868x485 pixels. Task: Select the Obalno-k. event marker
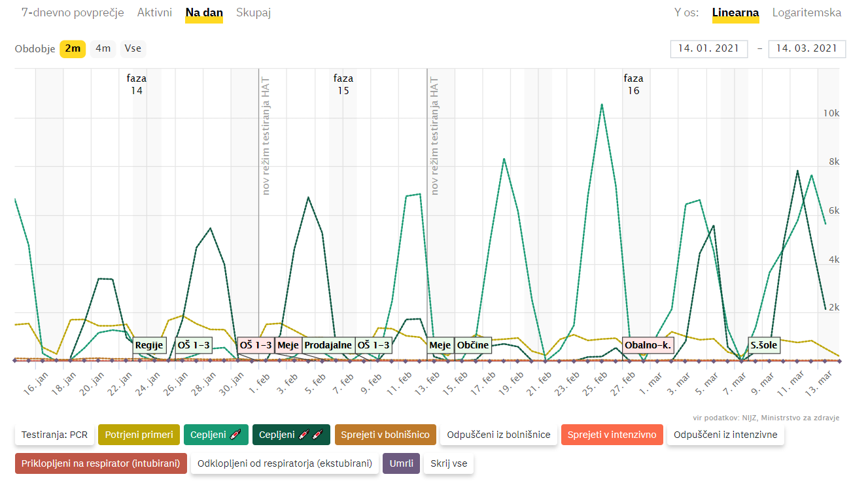648,345
